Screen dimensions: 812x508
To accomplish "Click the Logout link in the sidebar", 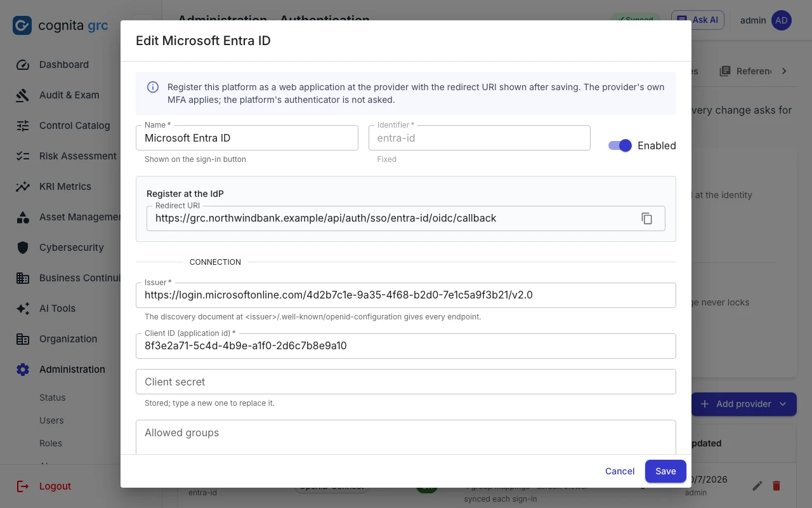I will (x=55, y=486).
